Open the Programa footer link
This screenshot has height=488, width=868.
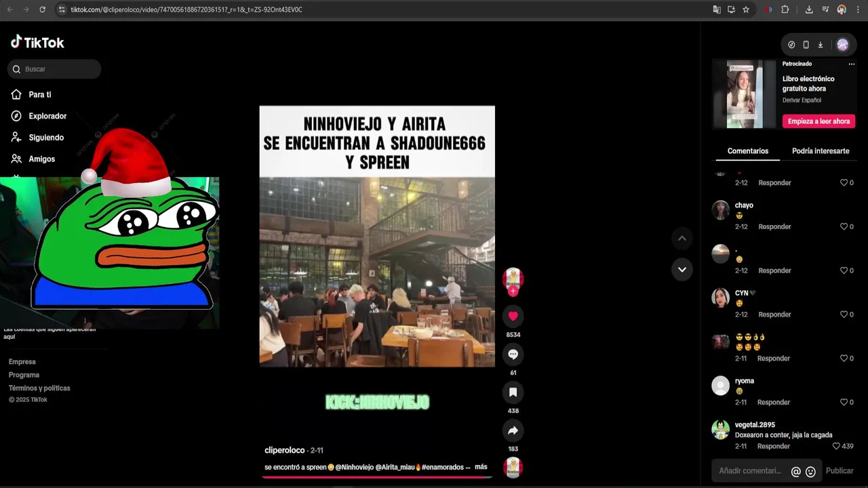pos(24,375)
